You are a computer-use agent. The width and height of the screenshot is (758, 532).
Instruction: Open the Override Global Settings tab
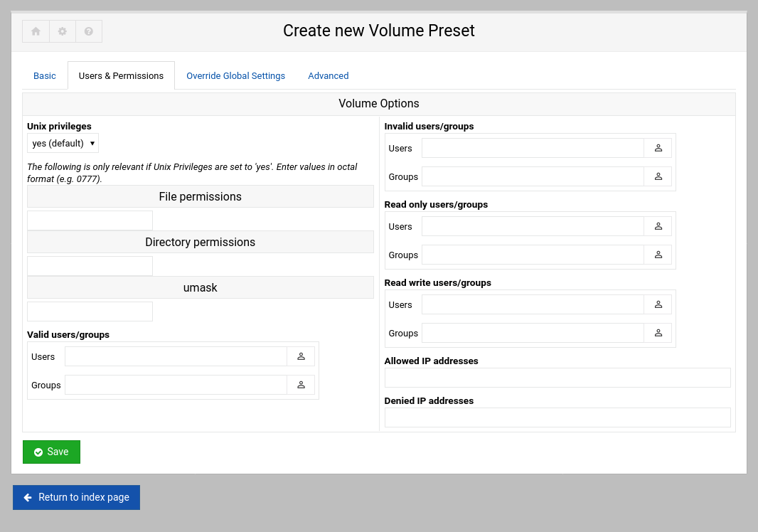click(x=235, y=75)
